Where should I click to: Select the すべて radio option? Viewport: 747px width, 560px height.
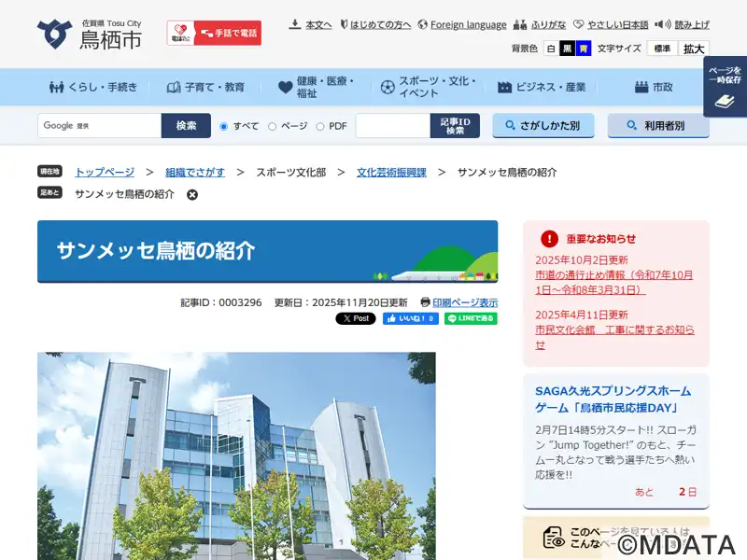223,127
